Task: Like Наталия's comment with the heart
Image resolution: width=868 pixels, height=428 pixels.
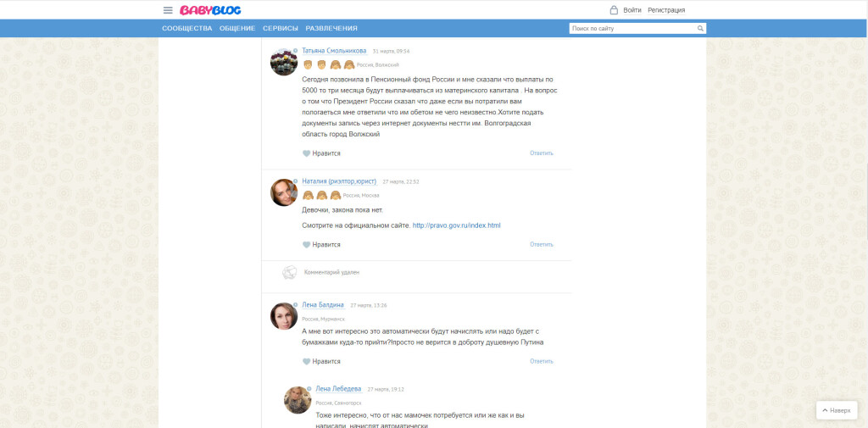Action: (307, 244)
